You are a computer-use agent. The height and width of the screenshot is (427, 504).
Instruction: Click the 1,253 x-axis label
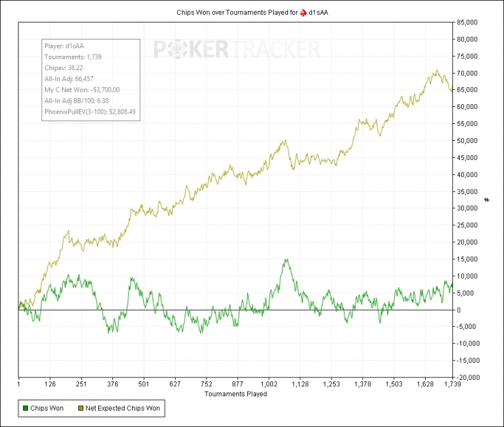tap(332, 384)
